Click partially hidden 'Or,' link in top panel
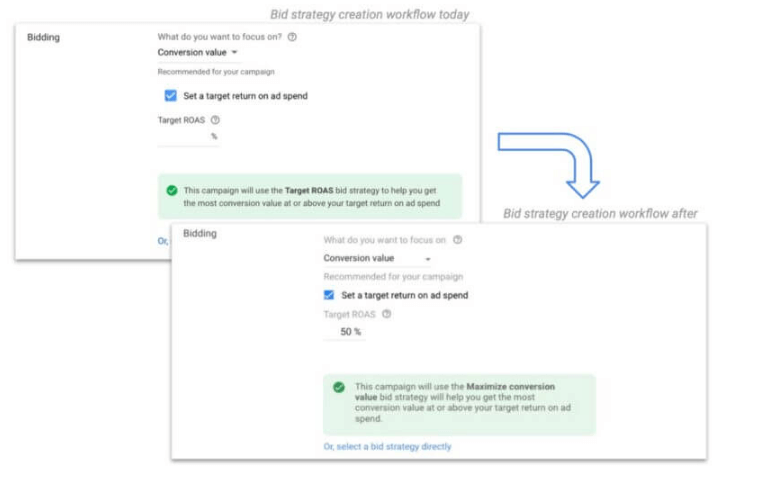Viewport: 780px width, 478px height. (x=163, y=241)
